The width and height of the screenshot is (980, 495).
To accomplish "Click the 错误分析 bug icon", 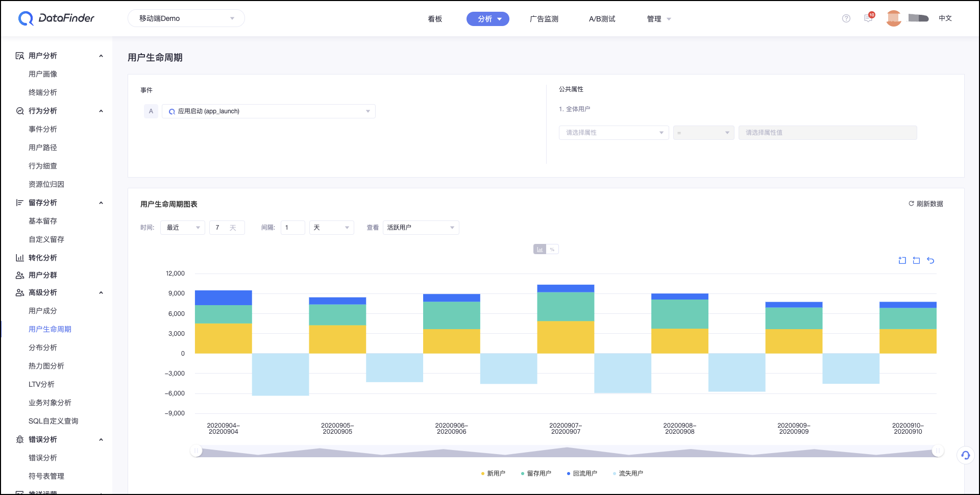I will pos(20,439).
